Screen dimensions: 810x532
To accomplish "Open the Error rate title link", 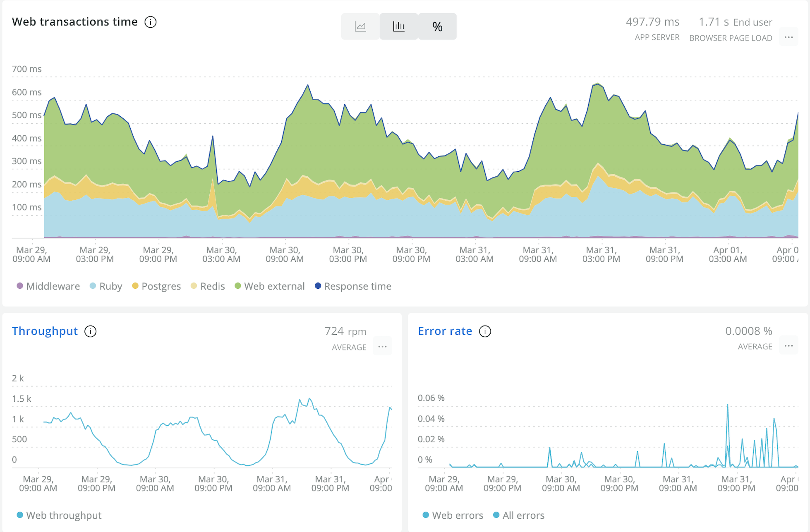I will tap(445, 331).
